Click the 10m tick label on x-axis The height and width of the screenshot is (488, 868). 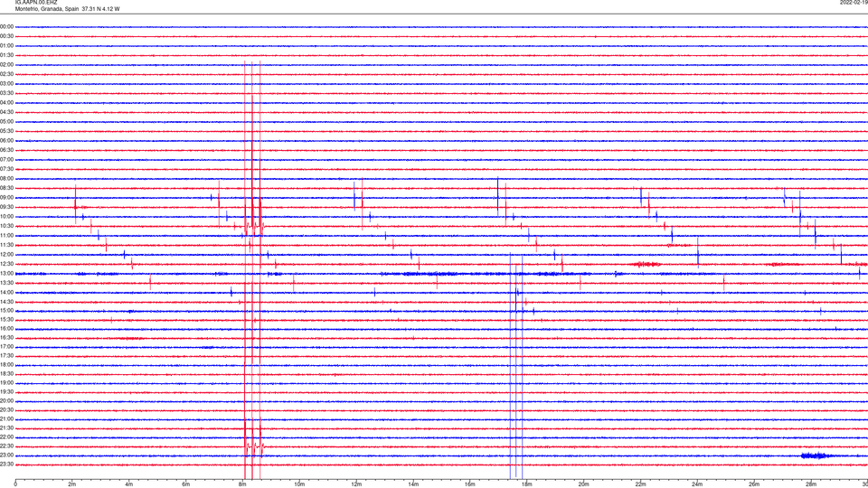tap(299, 484)
